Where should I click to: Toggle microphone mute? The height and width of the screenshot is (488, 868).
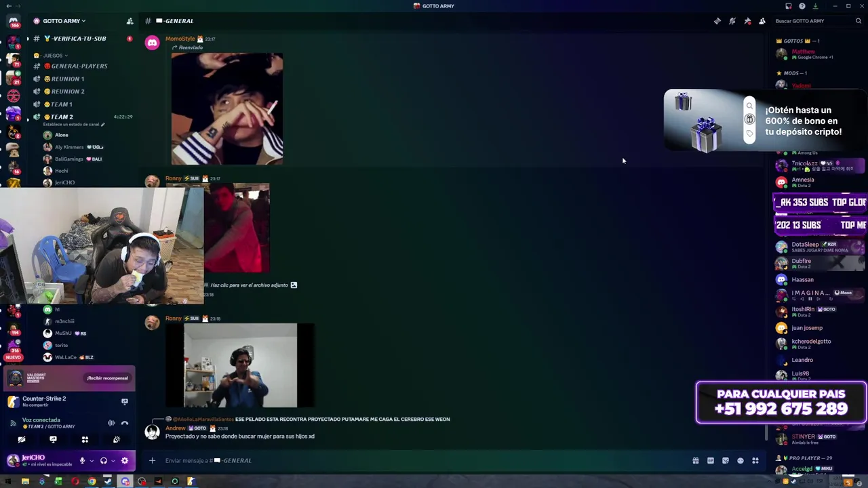pos(82,461)
